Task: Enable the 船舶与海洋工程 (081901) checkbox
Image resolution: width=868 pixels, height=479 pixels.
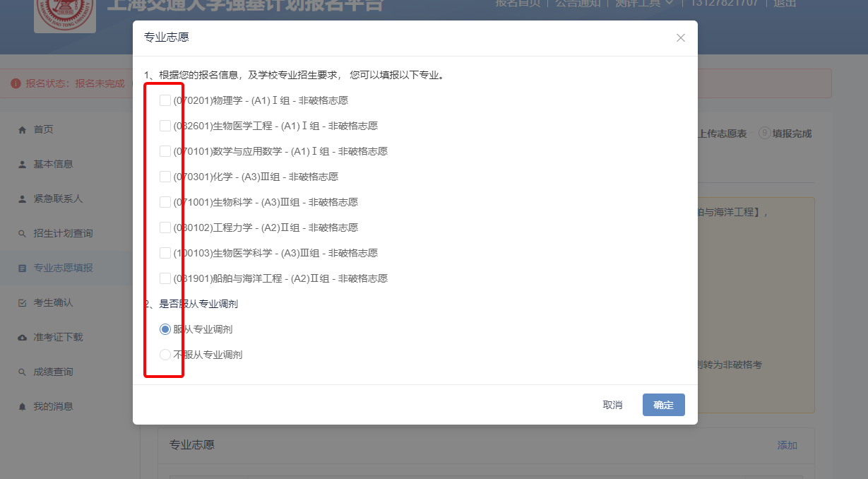Action: (165, 278)
